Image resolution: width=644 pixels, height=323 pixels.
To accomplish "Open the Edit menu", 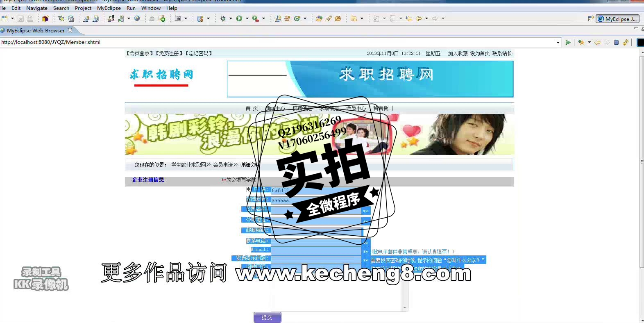I will tap(16, 8).
